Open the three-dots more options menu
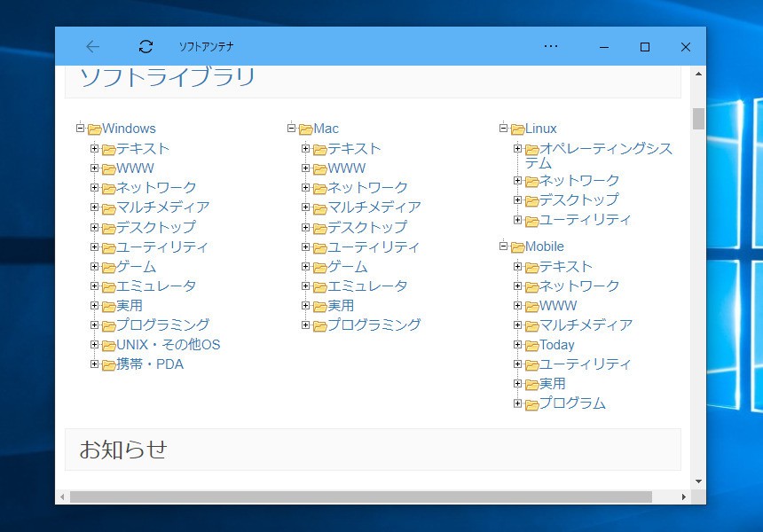This screenshot has width=763, height=532. pos(551,47)
